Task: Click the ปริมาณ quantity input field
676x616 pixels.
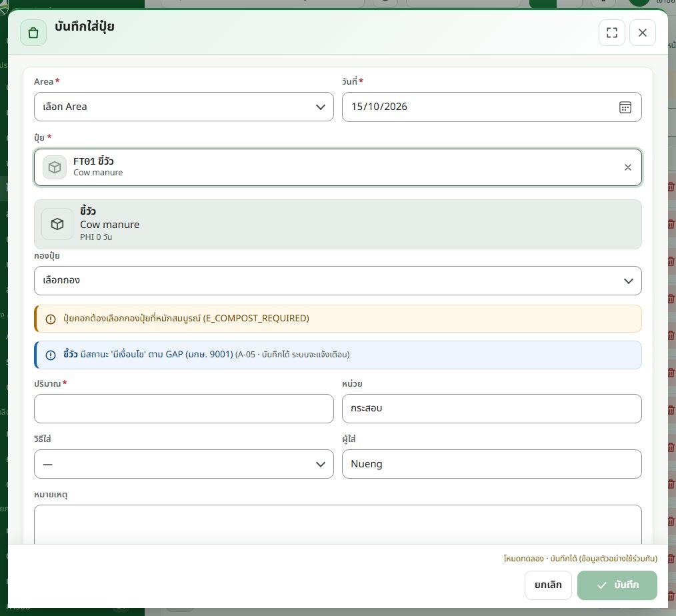Action: coord(183,409)
